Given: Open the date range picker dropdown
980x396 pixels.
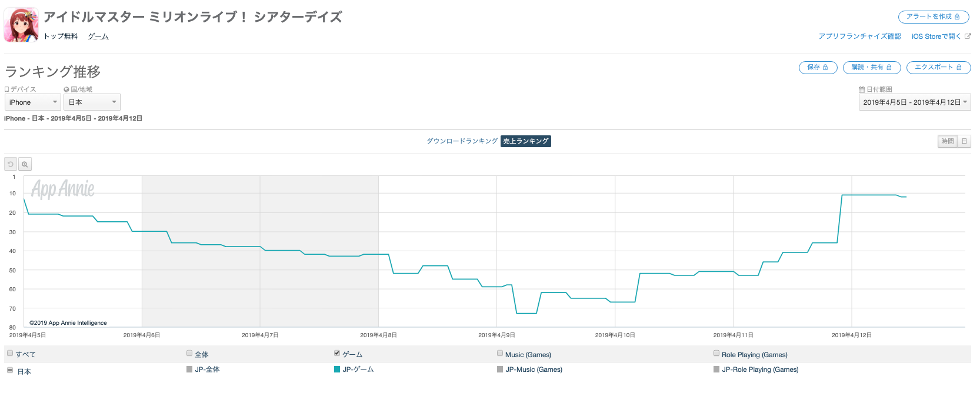Looking at the screenshot, I should click(x=915, y=102).
